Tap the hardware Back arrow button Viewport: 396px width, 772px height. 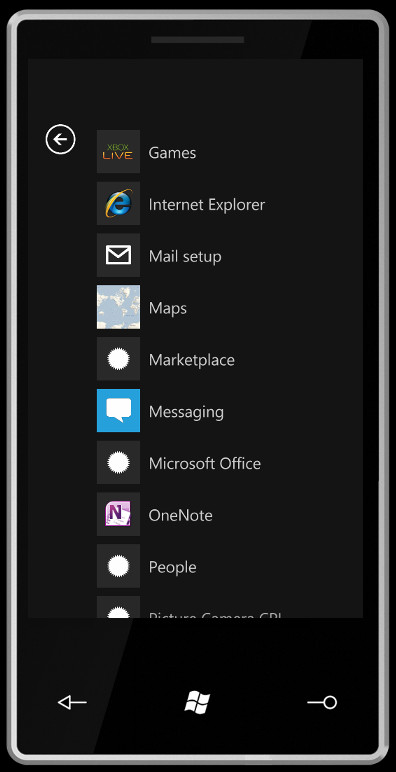[x=72, y=703]
